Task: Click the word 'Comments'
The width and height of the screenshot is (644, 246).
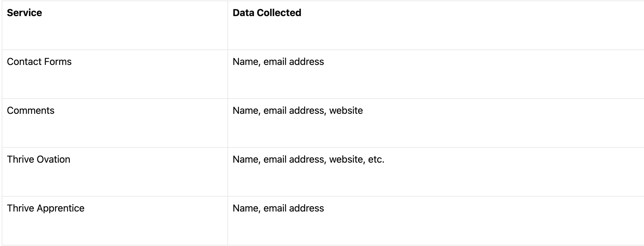Action: tap(30, 110)
